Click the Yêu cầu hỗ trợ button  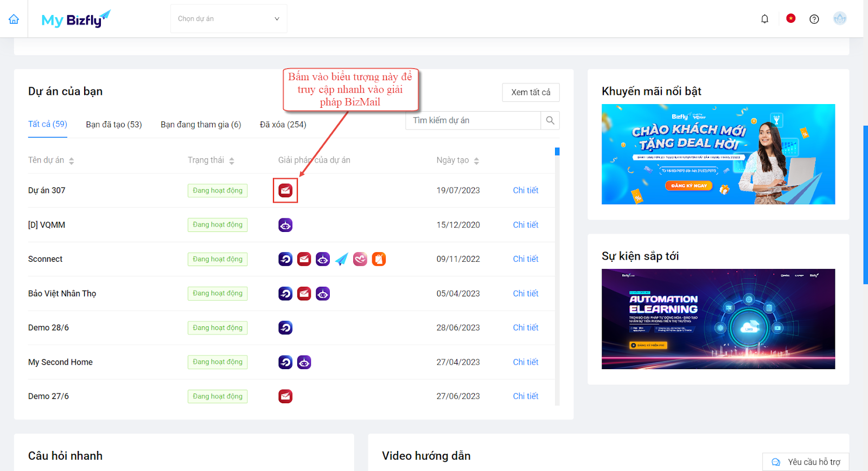[806, 462]
